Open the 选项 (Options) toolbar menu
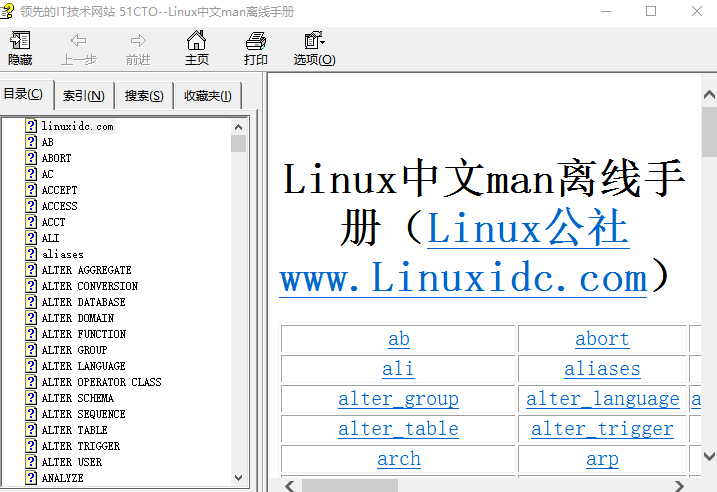 (314, 48)
